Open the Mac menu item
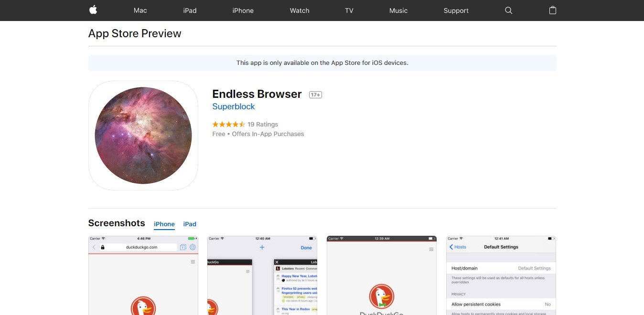Screen dimensions: 644x315 coord(140,10)
